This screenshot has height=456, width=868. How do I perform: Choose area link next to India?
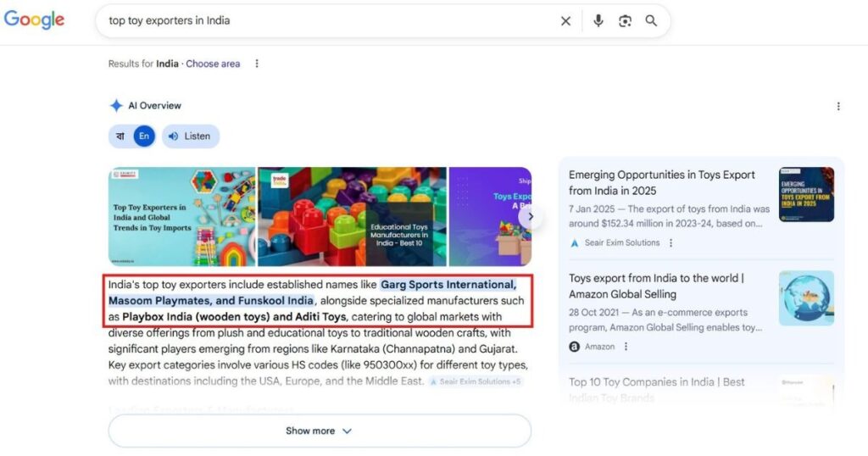tap(213, 64)
